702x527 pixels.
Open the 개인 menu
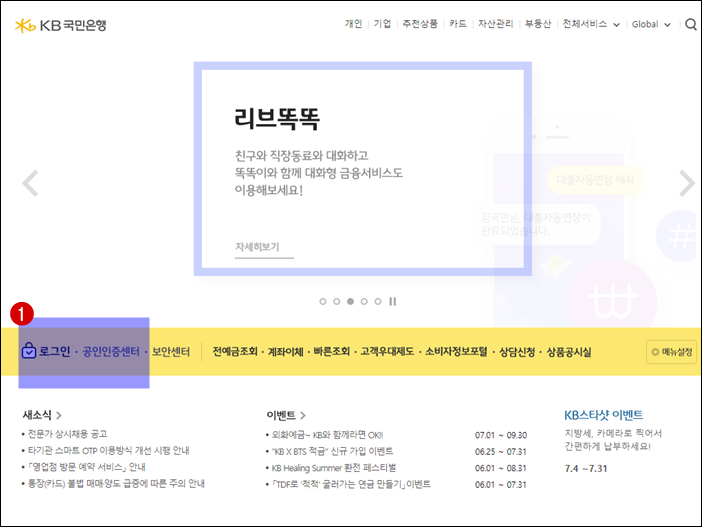[353, 24]
